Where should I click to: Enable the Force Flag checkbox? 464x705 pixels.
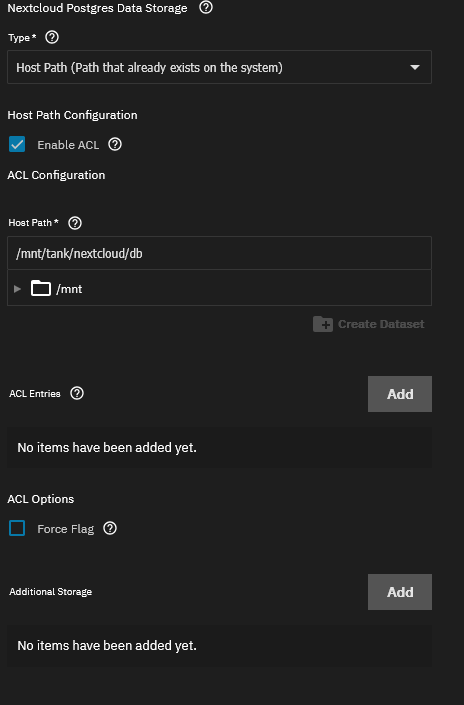(17, 528)
